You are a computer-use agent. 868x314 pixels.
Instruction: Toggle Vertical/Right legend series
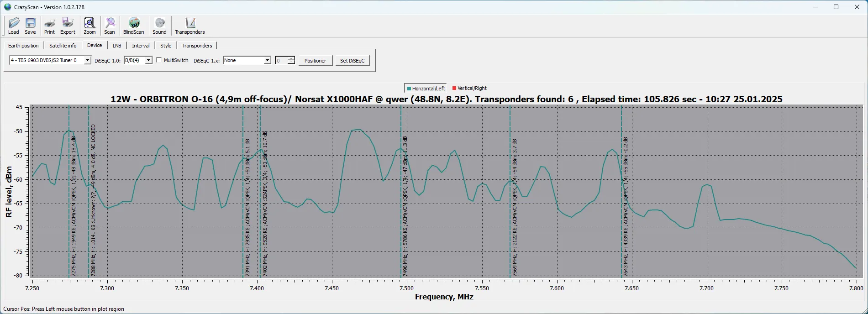point(469,89)
